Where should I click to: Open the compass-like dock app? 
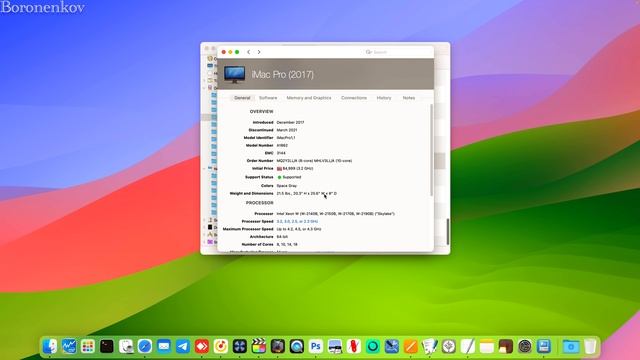(449, 347)
